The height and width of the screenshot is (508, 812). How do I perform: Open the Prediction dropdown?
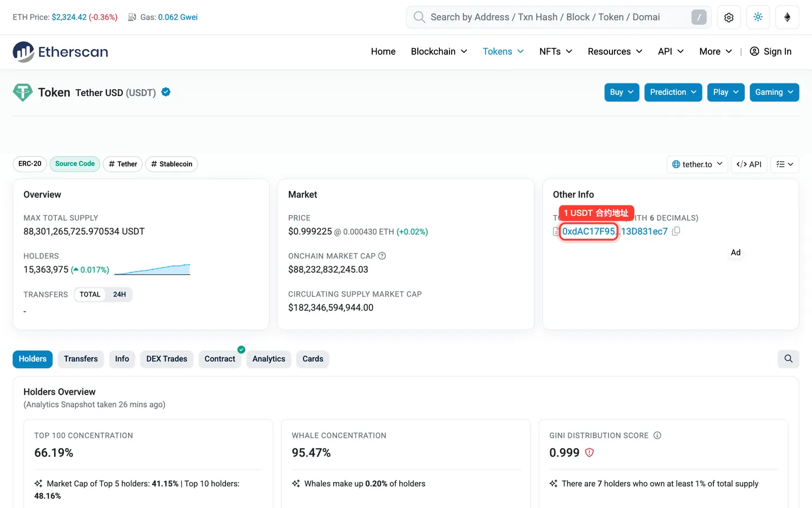click(x=673, y=93)
